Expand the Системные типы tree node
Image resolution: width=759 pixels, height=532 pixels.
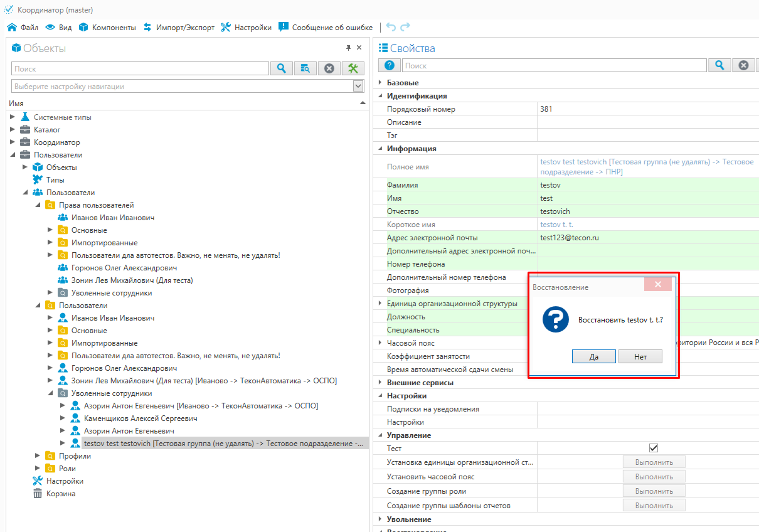[x=13, y=117]
